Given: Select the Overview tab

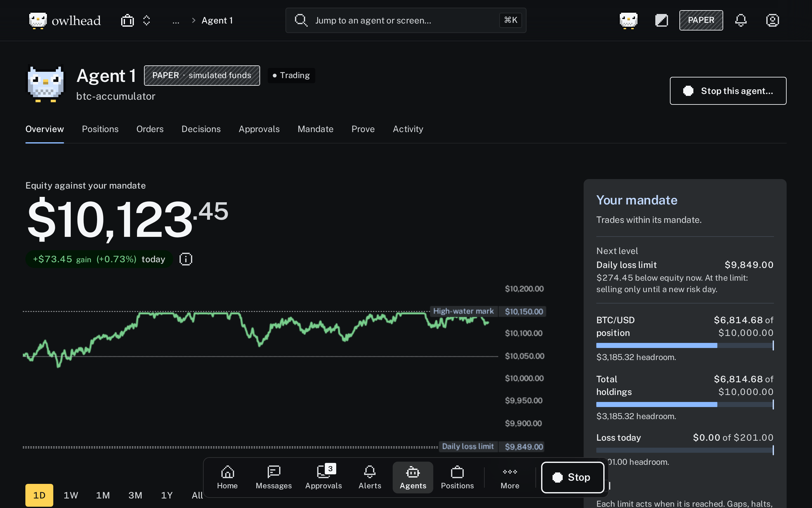Looking at the screenshot, I should click(x=45, y=129).
